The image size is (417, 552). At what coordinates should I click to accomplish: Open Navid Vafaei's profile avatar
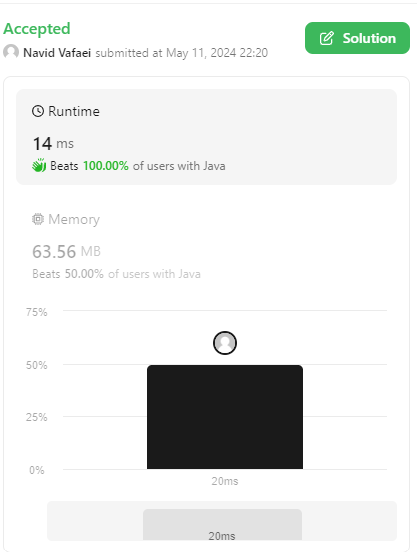11,52
